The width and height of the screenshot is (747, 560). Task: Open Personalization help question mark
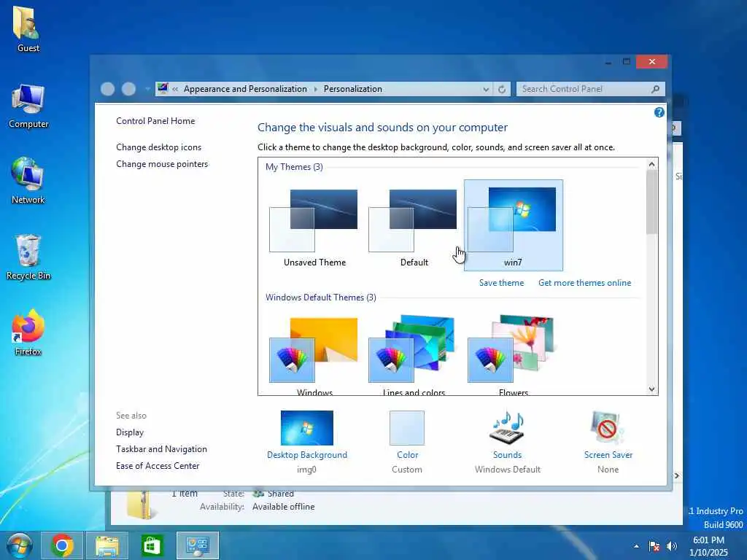coord(659,112)
